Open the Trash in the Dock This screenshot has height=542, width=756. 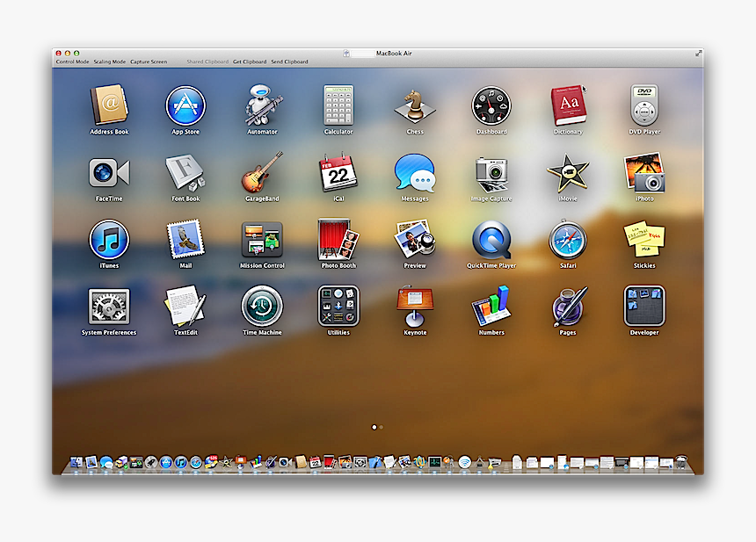point(680,462)
